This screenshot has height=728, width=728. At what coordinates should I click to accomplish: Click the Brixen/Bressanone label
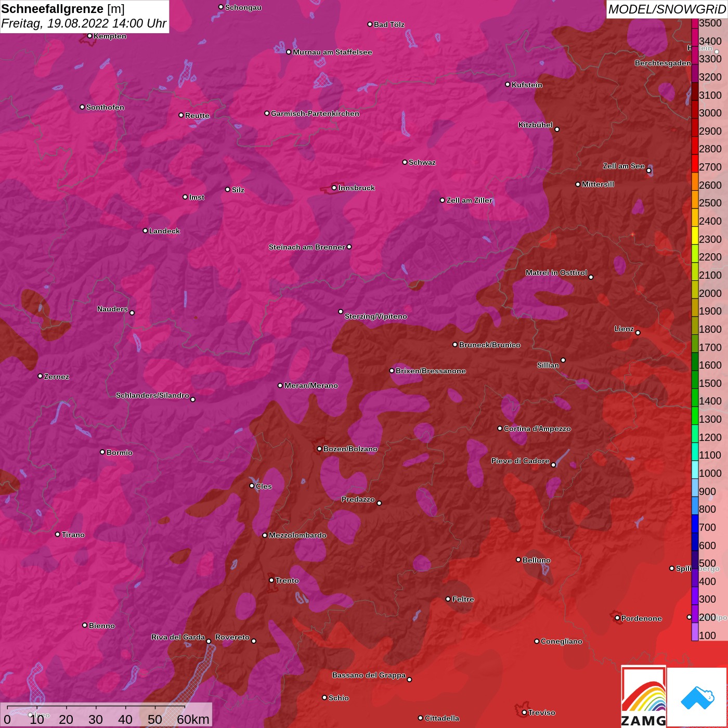[431, 371]
